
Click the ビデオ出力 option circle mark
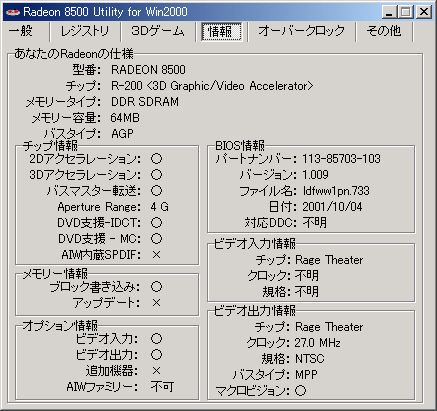coord(156,355)
